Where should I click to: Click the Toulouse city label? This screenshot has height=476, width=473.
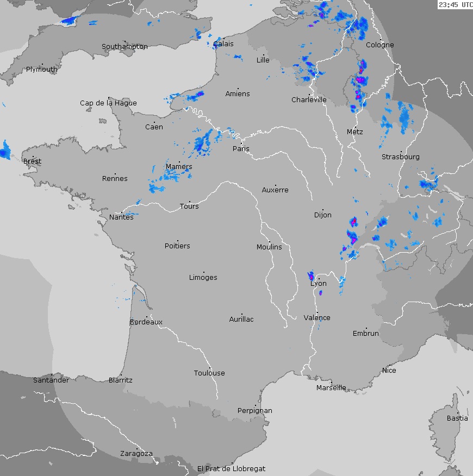[209, 373]
